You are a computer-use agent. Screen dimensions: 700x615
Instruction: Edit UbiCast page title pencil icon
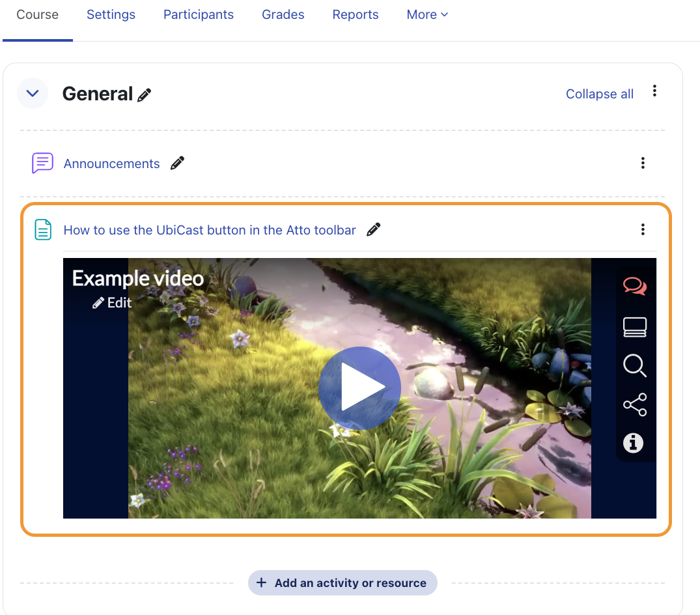click(373, 229)
